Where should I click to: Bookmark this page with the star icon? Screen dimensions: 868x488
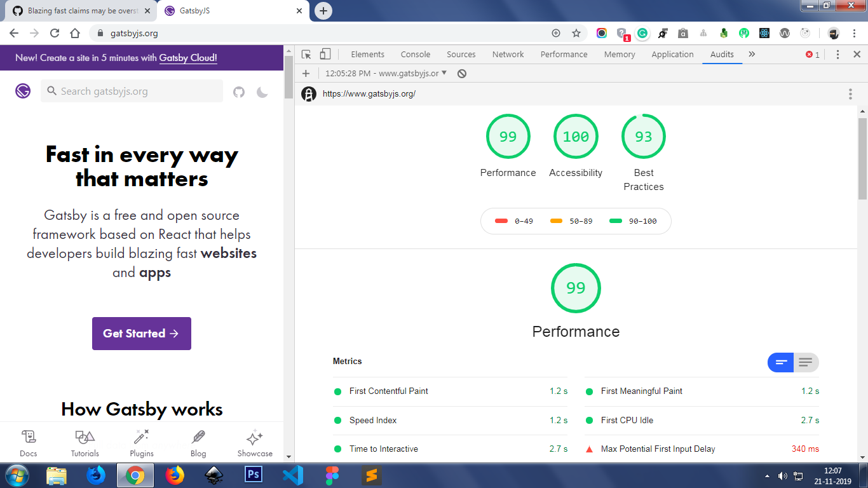tap(576, 33)
